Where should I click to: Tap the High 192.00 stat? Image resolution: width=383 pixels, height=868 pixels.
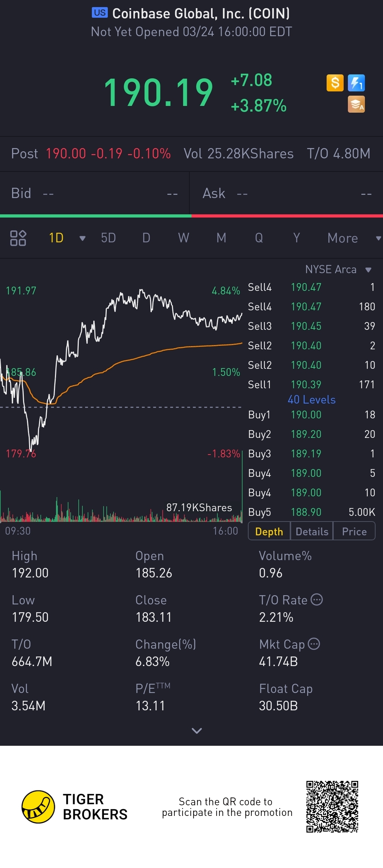coord(30,564)
